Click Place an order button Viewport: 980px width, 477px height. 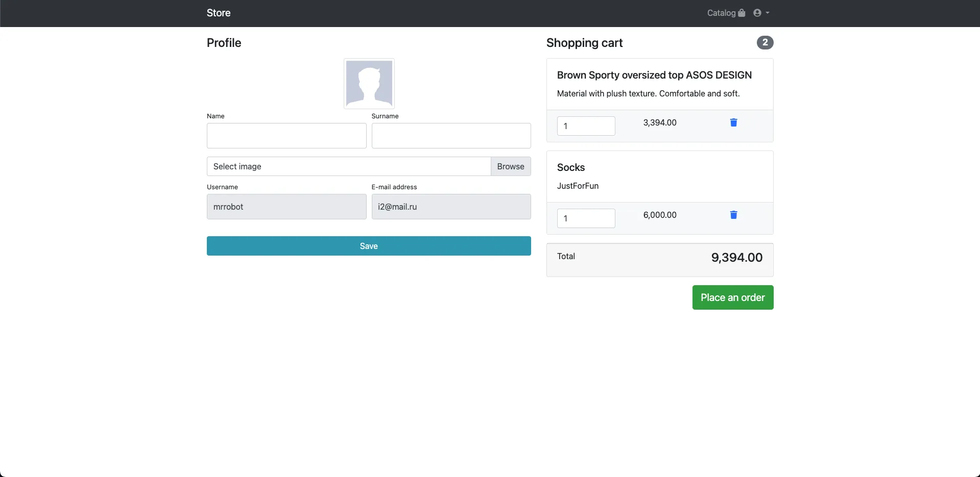click(x=733, y=297)
